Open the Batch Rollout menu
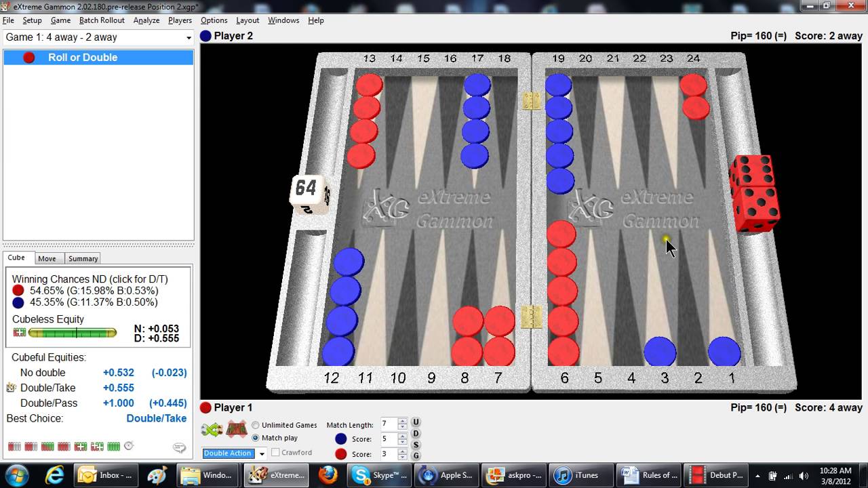This screenshot has height=488, width=868. click(102, 20)
